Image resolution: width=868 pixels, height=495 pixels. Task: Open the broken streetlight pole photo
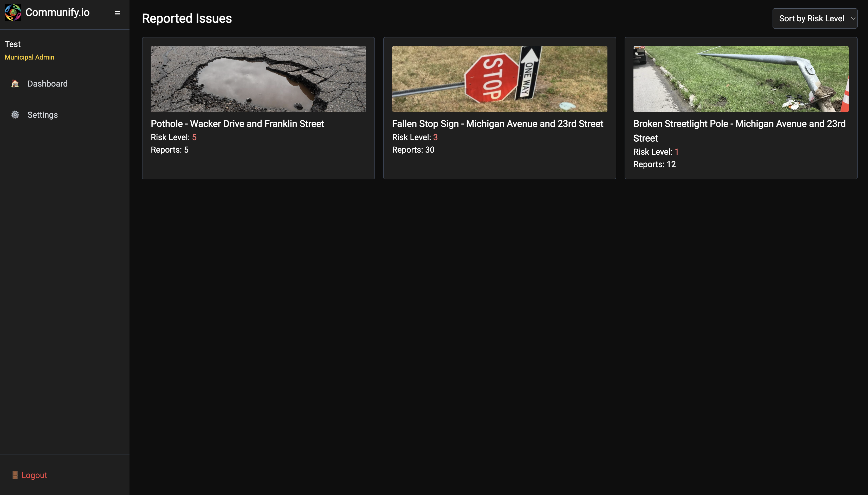pos(741,79)
